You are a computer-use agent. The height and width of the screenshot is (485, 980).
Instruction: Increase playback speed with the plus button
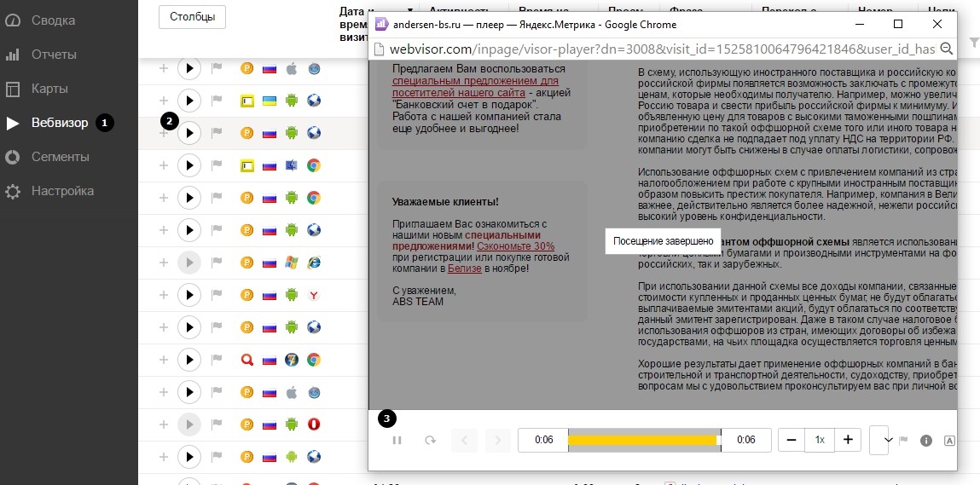pos(848,440)
